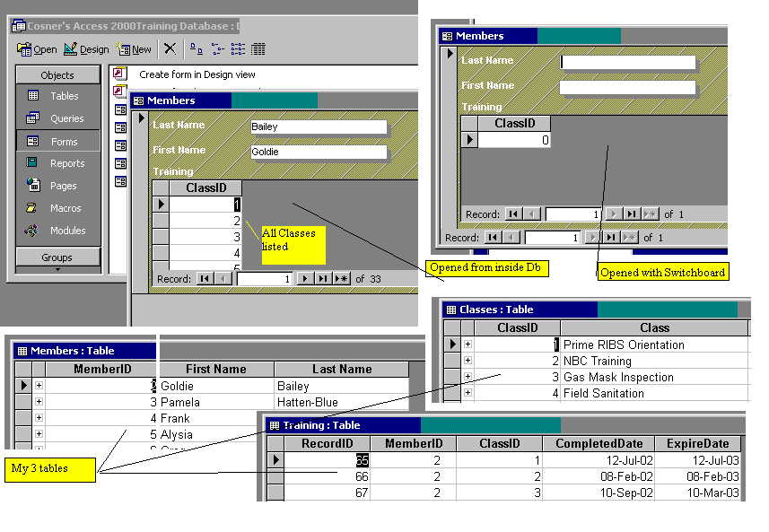Click record number box beside 'of 33'

(265, 279)
